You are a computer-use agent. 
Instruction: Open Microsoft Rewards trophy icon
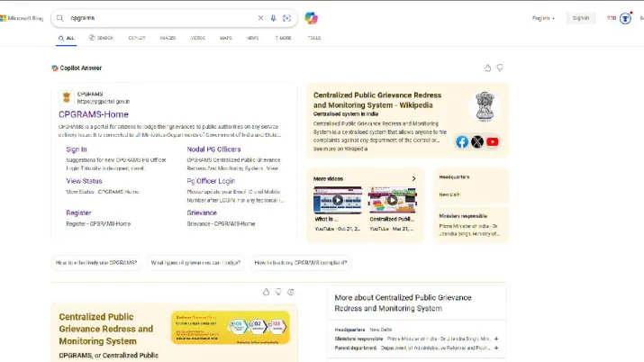625,19
